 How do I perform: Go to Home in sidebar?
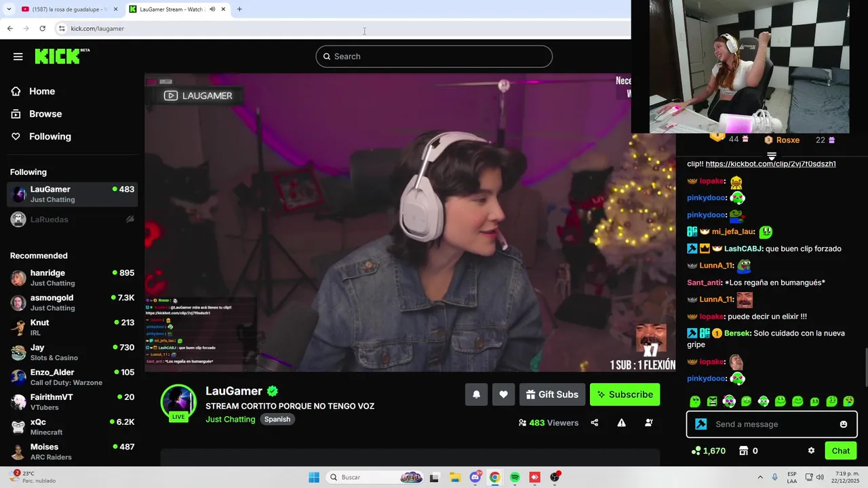point(41,91)
